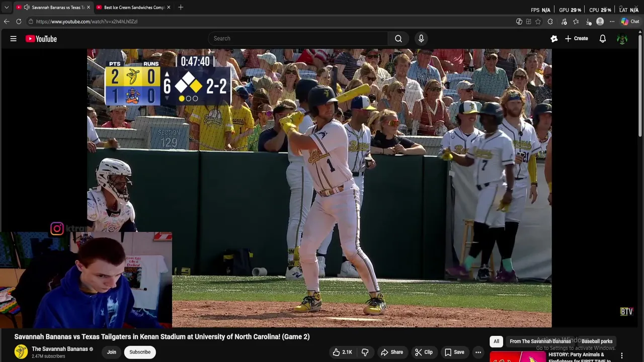Open browser downloads icon
644x362 pixels.
pyautogui.click(x=588, y=22)
